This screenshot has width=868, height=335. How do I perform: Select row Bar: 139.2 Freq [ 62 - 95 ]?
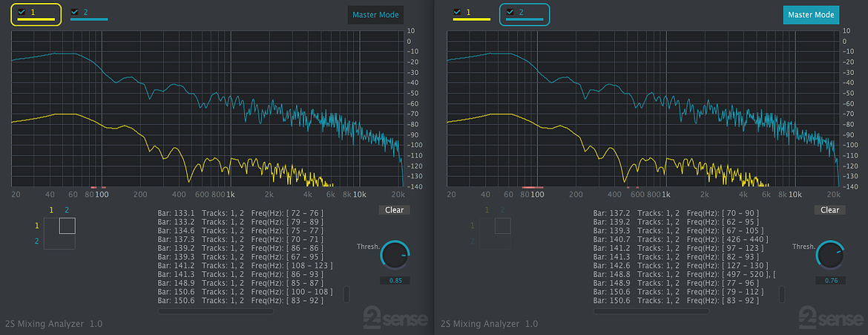(676, 222)
